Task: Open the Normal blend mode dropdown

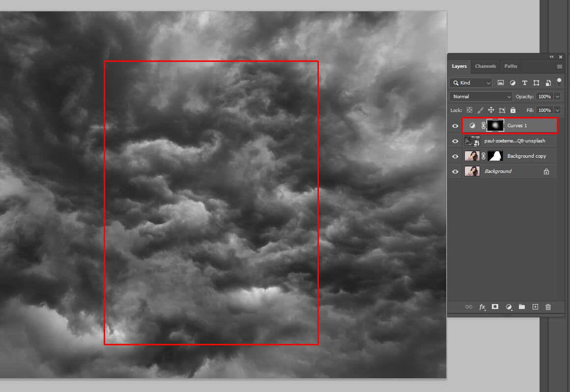Action: [x=481, y=97]
